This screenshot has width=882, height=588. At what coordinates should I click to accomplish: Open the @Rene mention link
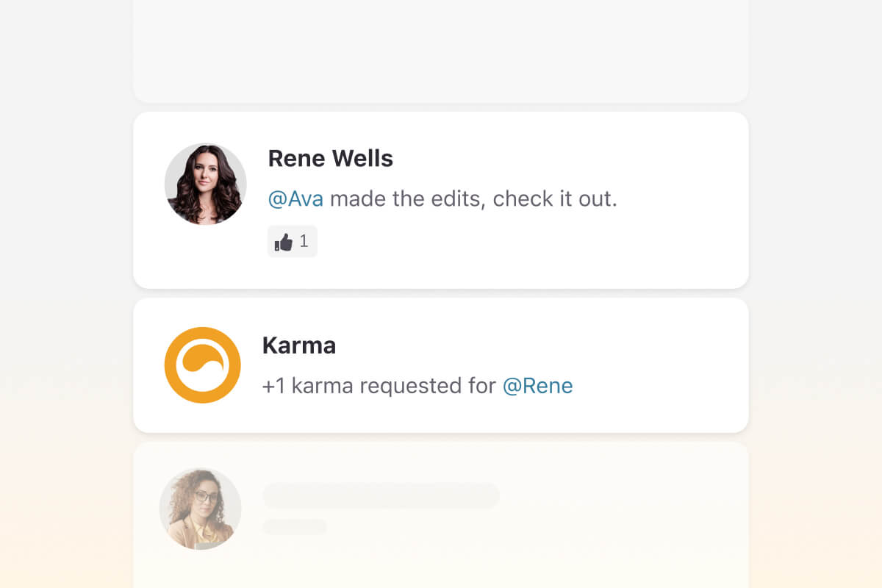(x=539, y=386)
